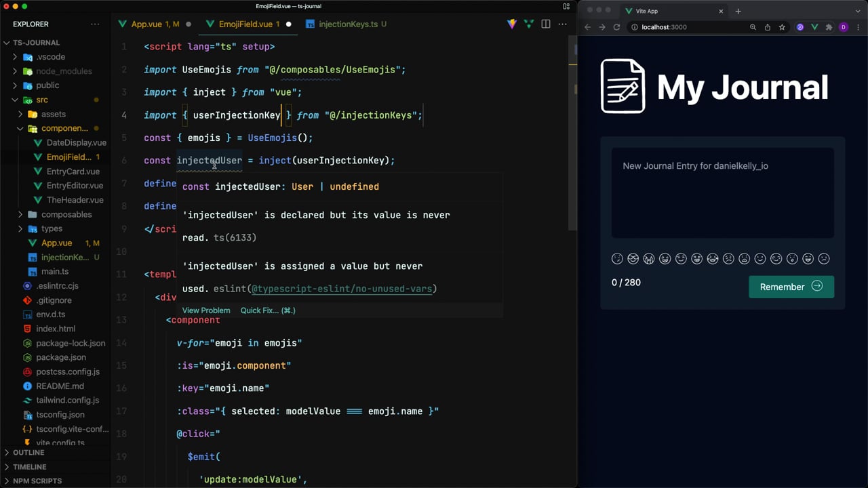This screenshot has width=868, height=488.
Task: Select the first confused emoji in the row
Action: point(617,259)
